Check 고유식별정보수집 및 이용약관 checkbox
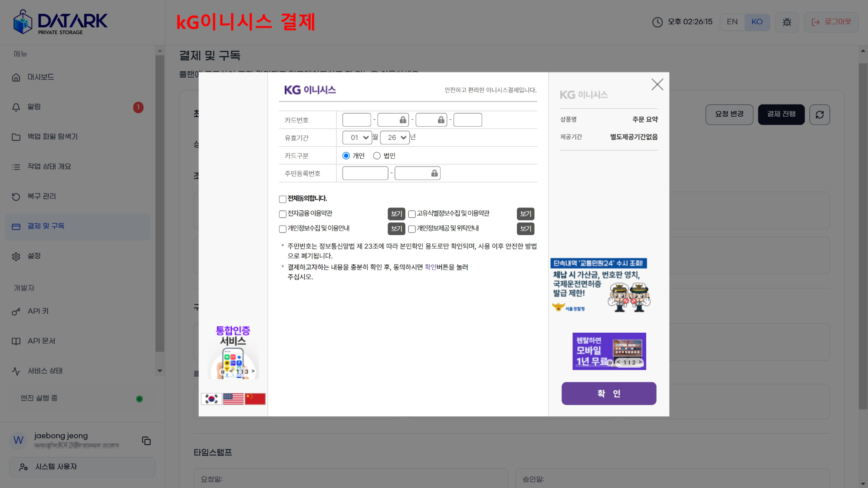The image size is (868, 488). [x=412, y=214]
